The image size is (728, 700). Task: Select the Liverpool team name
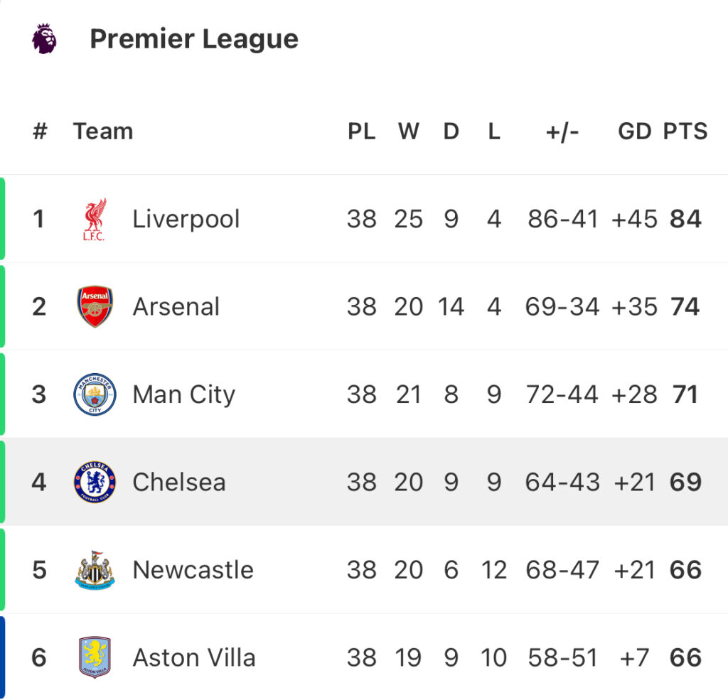186,219
